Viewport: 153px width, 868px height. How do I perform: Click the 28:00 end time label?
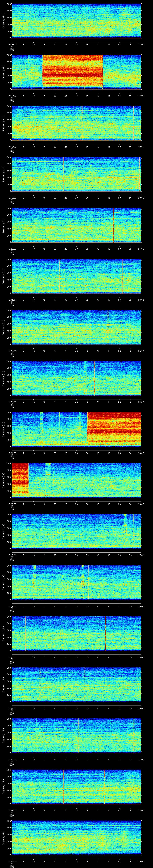[x=141, y=606]
